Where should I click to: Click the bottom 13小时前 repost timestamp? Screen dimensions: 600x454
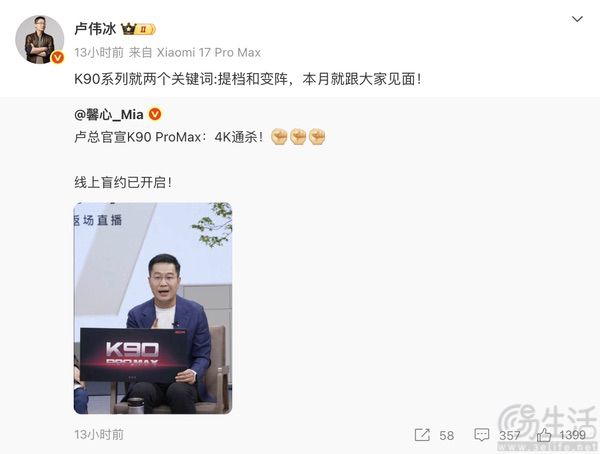[99, 434]
